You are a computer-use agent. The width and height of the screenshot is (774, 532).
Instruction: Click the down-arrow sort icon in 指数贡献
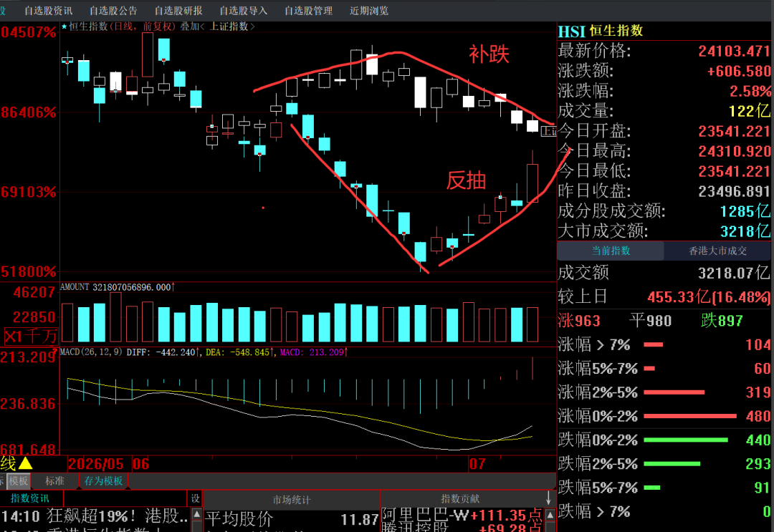point(548,498)
